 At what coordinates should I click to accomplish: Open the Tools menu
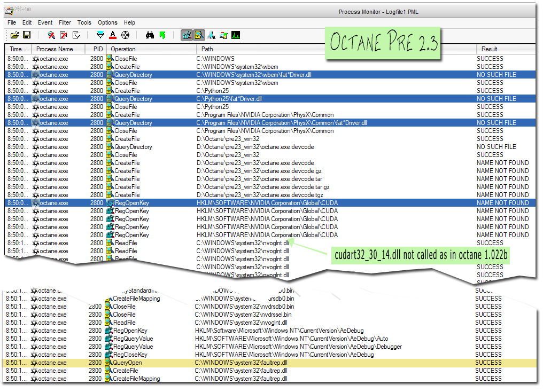coord(84,22)
